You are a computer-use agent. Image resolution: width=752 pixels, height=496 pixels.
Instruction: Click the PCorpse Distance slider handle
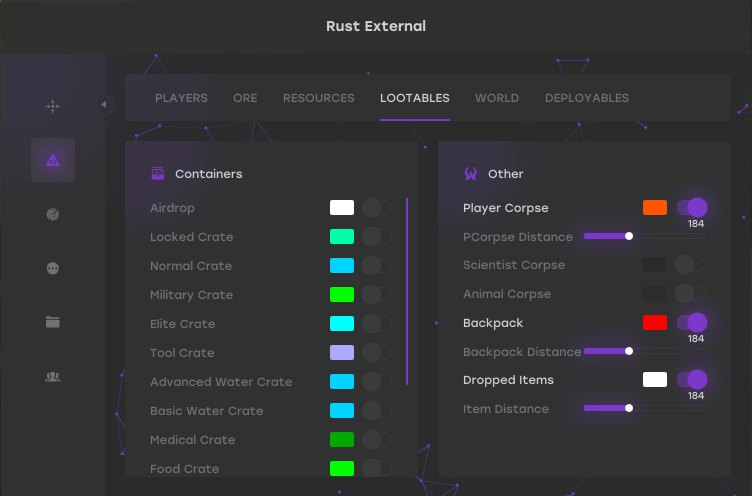(x=629, y=237)
